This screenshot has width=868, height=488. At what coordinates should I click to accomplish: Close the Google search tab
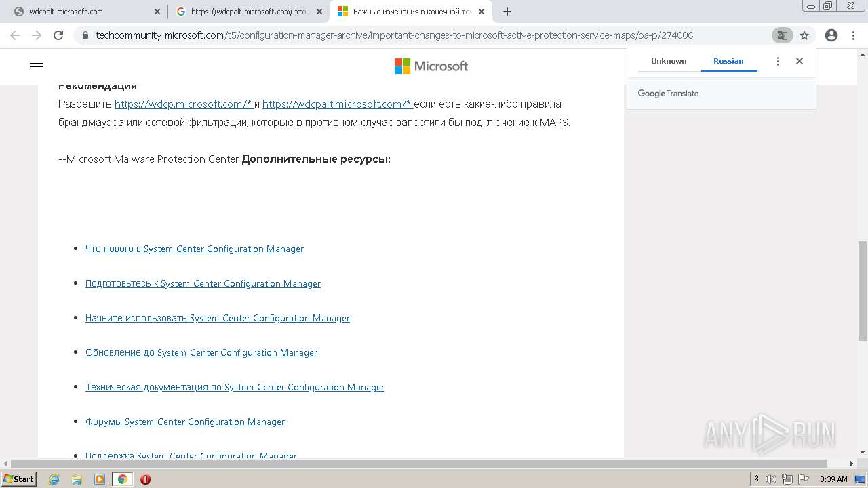click(319, 12)
